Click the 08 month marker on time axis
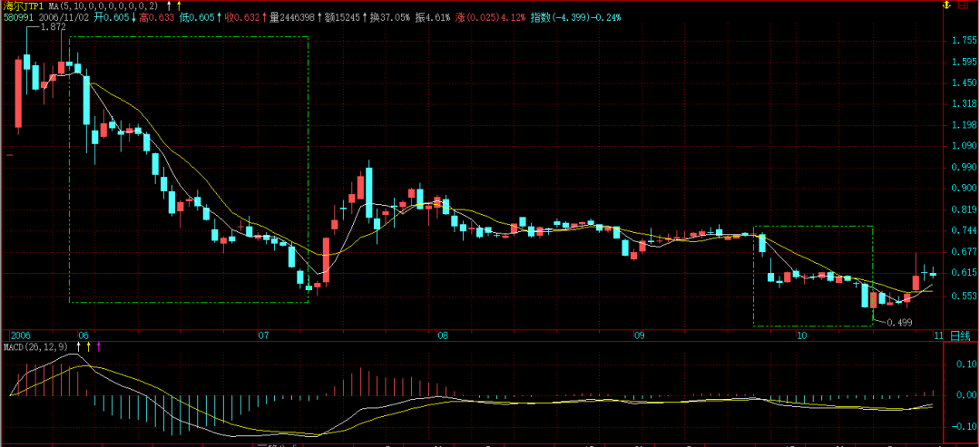 click(443, 335)
